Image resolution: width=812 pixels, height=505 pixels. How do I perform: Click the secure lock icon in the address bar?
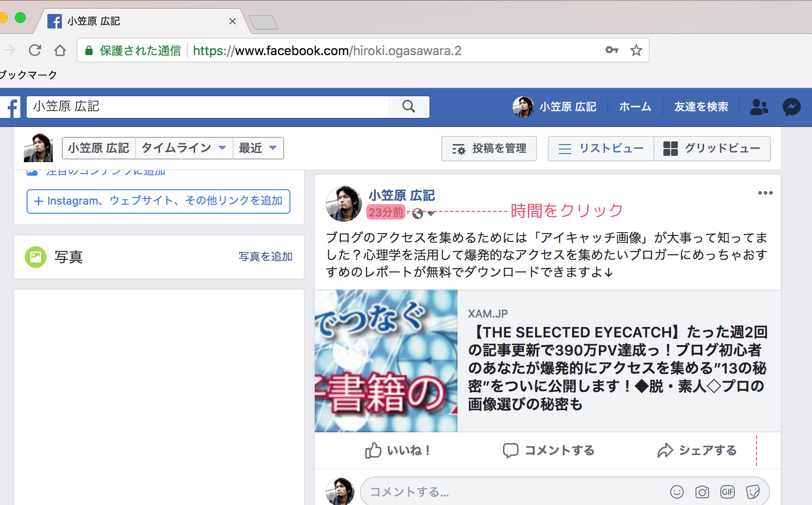(x=89, y=50)
